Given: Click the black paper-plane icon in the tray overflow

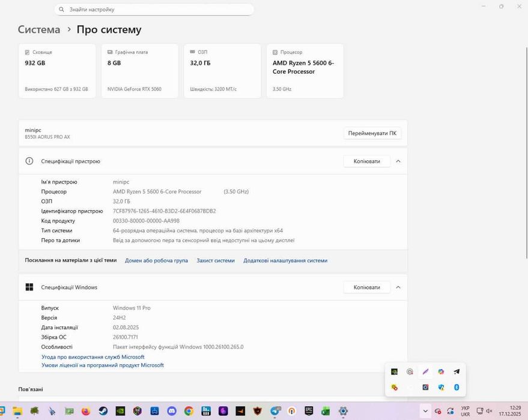Looking at the screenshot, I should click(x=457, y=371).
